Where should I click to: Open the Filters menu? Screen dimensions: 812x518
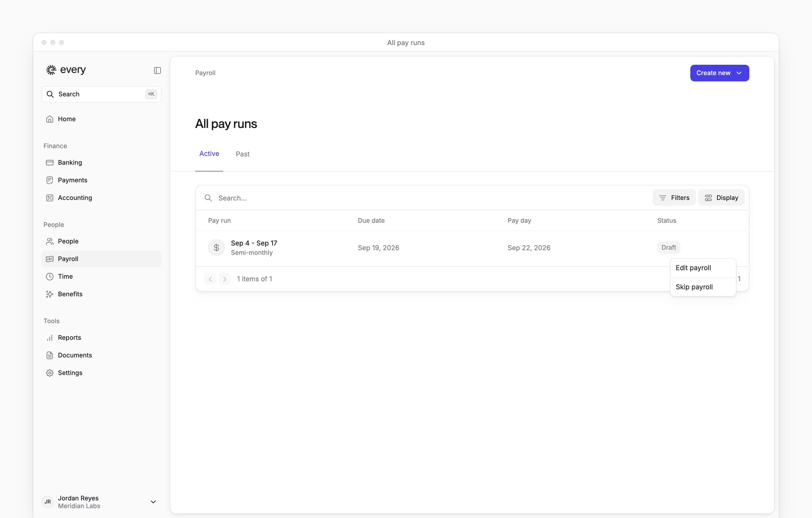click(674, 198)
